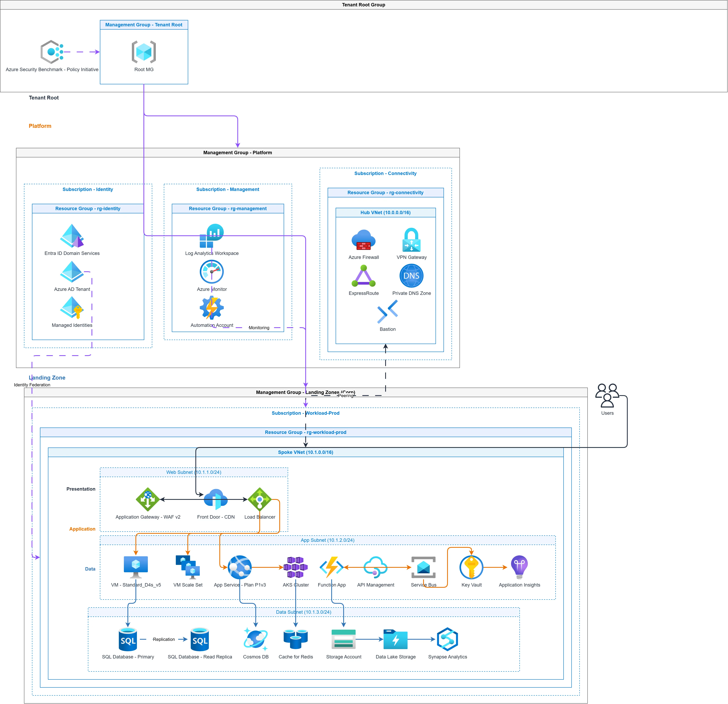Click the Application Insights bulb icon
This screenshot has width=728, height=704.
click(519, 568)
